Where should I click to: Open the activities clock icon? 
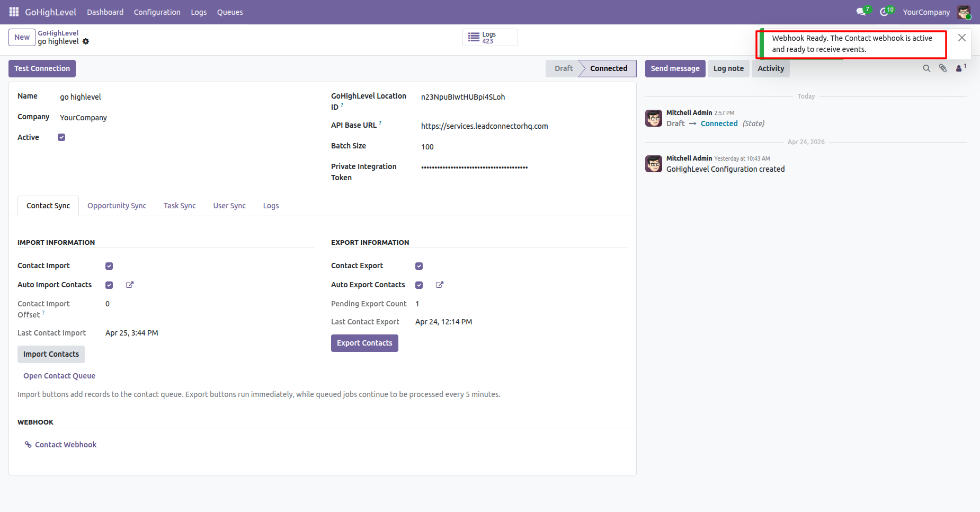(x=884, y=12)
